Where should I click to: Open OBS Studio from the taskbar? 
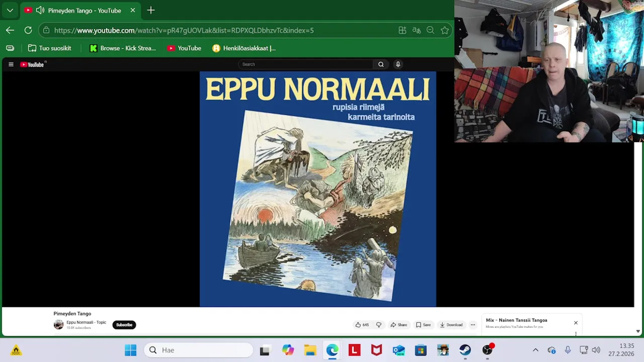[488, 350]
